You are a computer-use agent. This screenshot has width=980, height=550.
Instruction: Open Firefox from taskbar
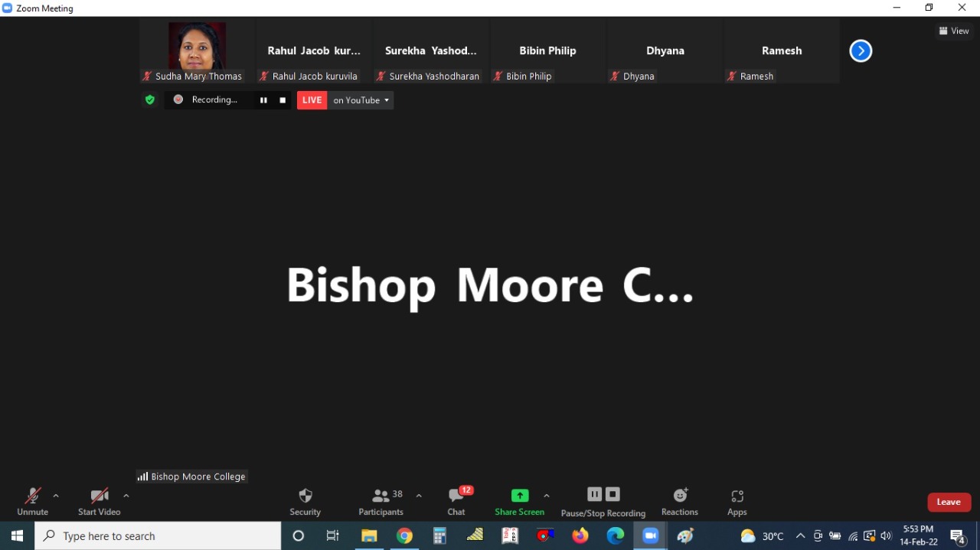tap(580, 535)
